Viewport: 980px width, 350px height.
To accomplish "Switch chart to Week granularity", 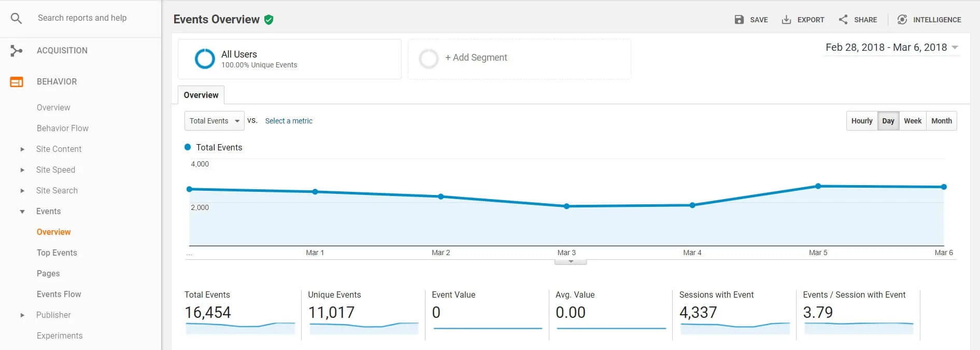I will (913, 121).
